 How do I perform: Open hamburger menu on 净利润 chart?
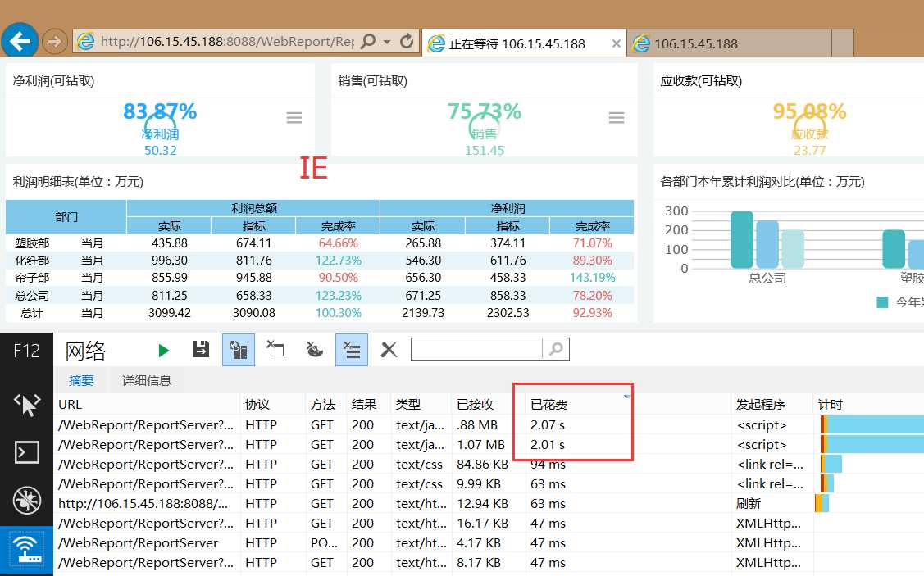tap(294, 118)
